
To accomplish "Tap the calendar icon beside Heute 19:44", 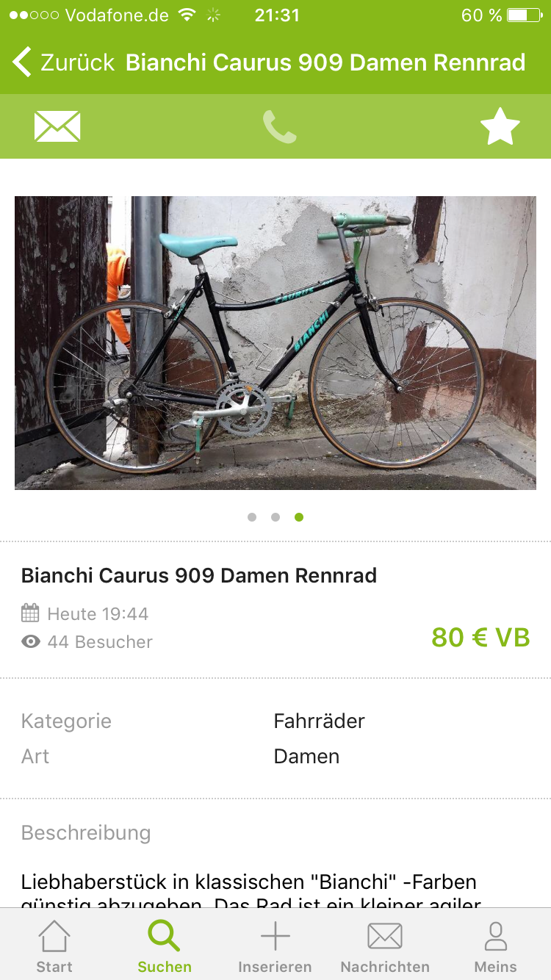I will [30, 613].
